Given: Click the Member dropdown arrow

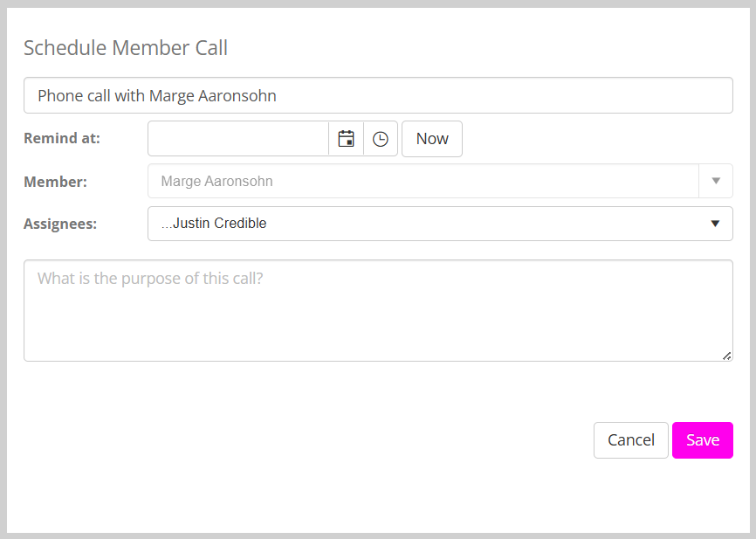Looking at the screenshot, I should pyautogui.click(x=716, y=181).
